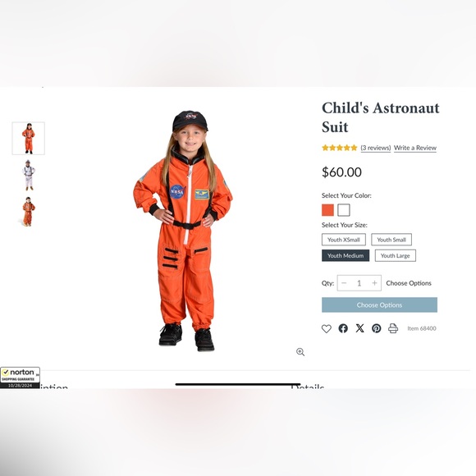The width and height of the screenshot is (476, 476).
Task: Click the magnifier zoom image icon
Action: pos(300,352)
